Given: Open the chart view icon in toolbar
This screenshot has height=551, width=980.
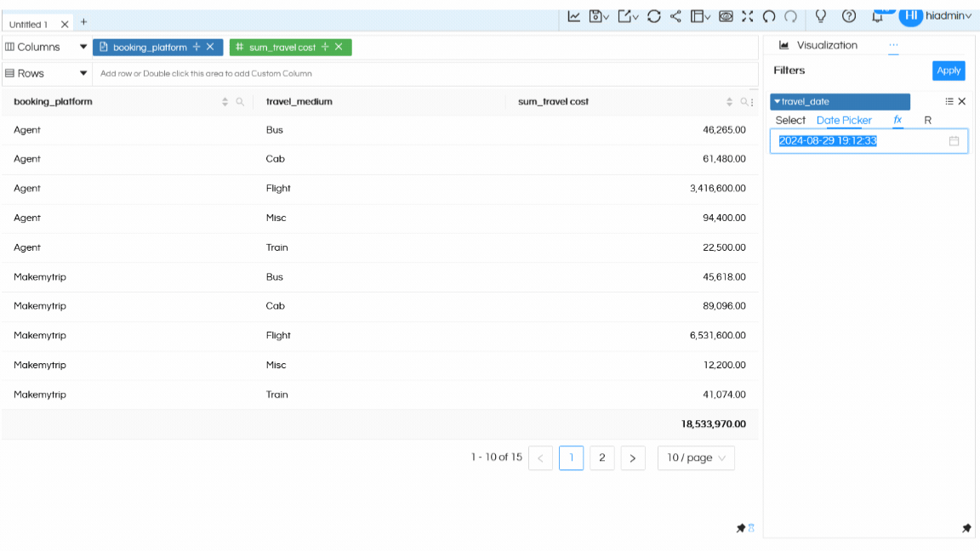Looking at the screenshot, I should pyautogui.click(x=573, y=16).
